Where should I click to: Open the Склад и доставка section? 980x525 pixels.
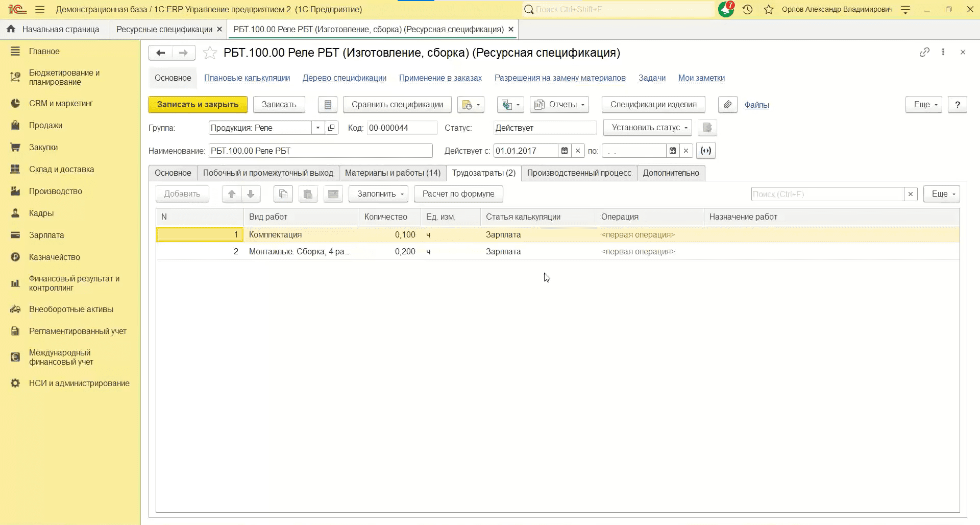point(61,169)
